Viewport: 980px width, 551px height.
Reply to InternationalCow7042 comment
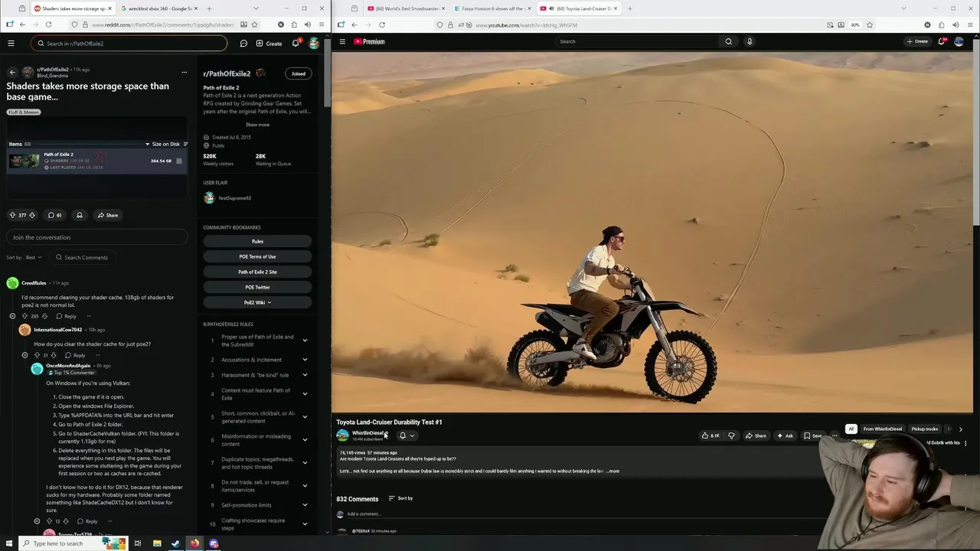[x=76, y=355]
